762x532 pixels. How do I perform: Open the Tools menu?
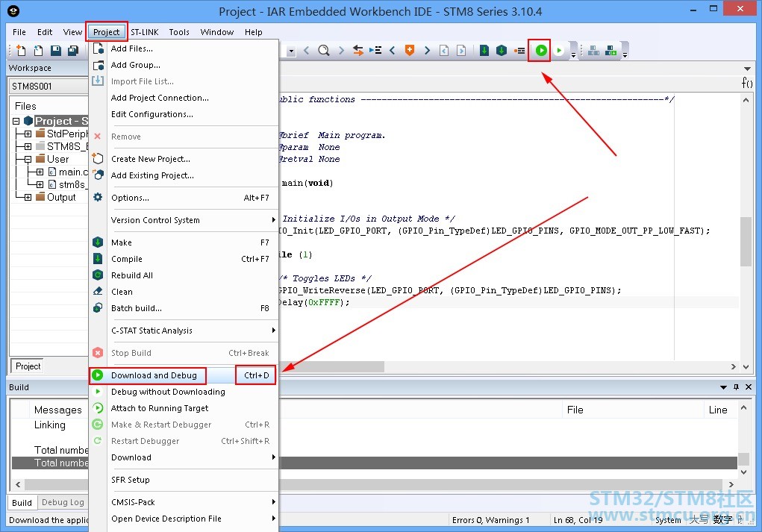click(x=179, y=32)
